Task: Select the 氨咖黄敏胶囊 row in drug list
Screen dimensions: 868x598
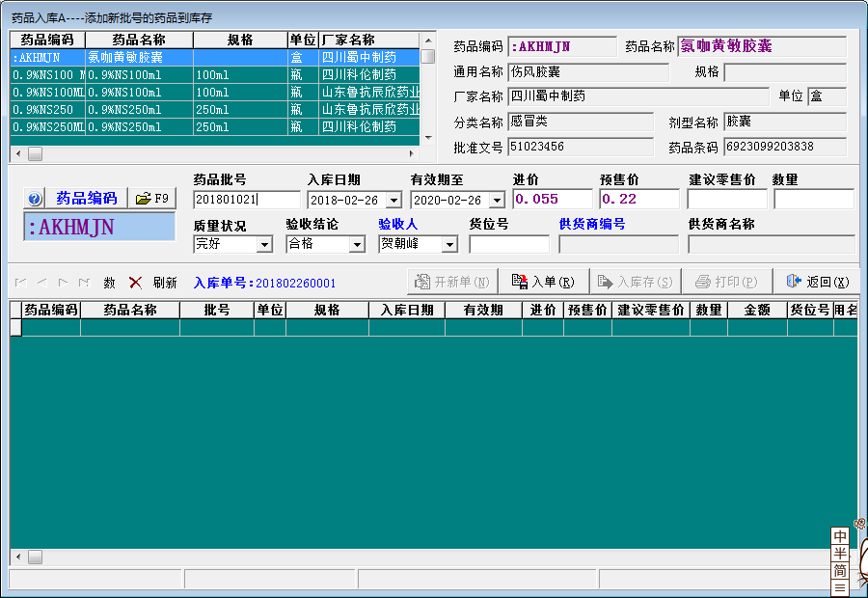Action: click(215, 57)
